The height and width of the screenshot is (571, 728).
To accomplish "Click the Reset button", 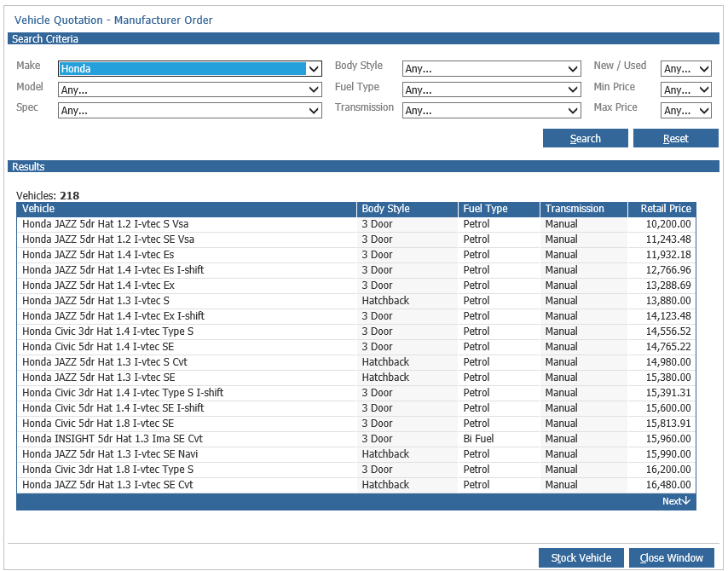I will (x=675, y=138).
